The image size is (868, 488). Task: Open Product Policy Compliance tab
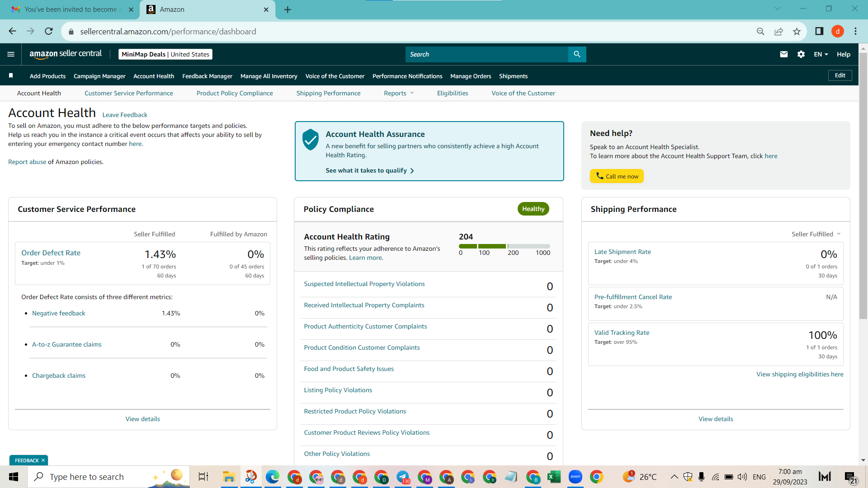click(x=235, y=93)
